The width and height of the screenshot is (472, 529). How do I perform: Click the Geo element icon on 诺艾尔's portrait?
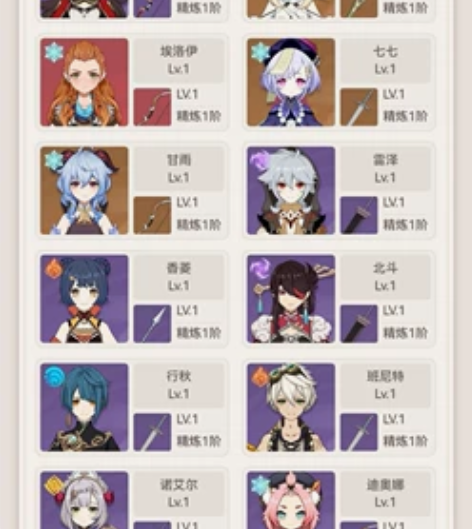pos(54,485)
